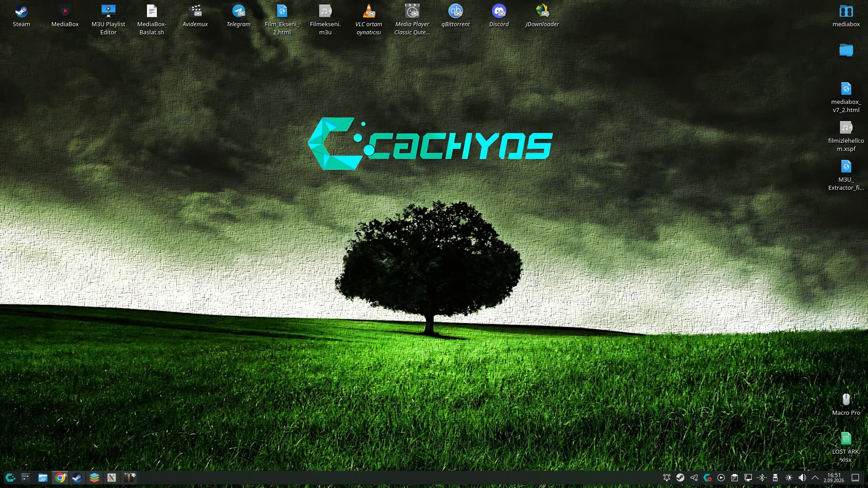Select the mediabox desktop icon at top right

tap(846, 16)
